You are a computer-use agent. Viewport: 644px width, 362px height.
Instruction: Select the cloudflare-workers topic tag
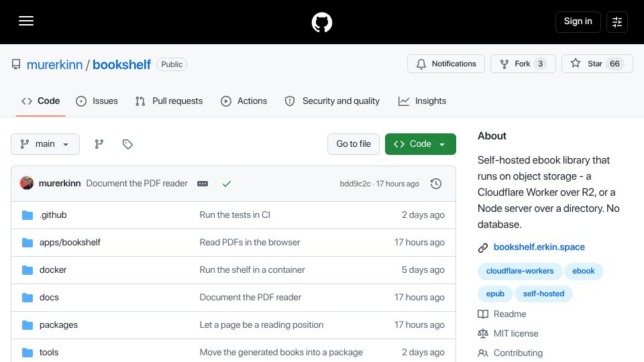(520, 271)
